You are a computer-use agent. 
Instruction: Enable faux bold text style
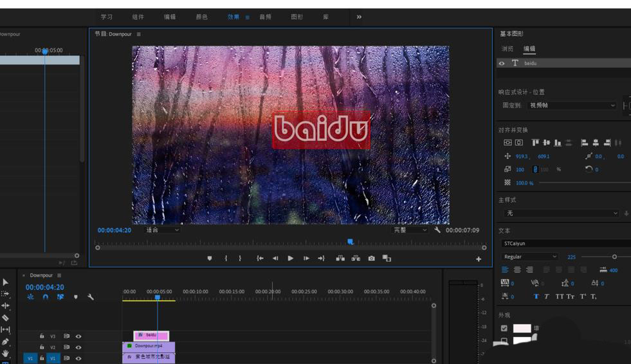click(x=536, y=296)
